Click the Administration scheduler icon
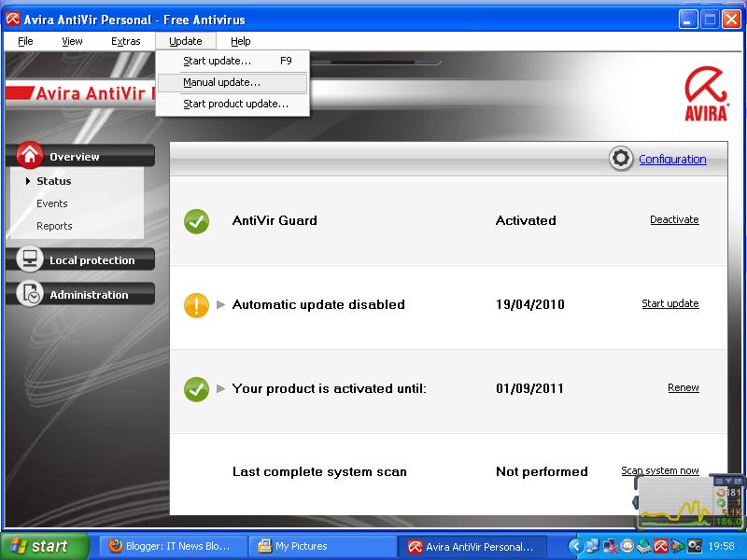The height and width of the screenshot is (560, 747). click(x=30, y=293)
